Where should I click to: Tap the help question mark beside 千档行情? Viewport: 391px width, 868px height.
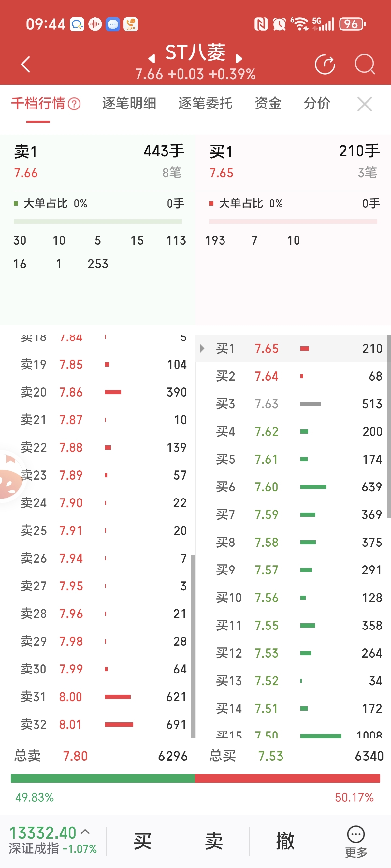coord(74,104)
